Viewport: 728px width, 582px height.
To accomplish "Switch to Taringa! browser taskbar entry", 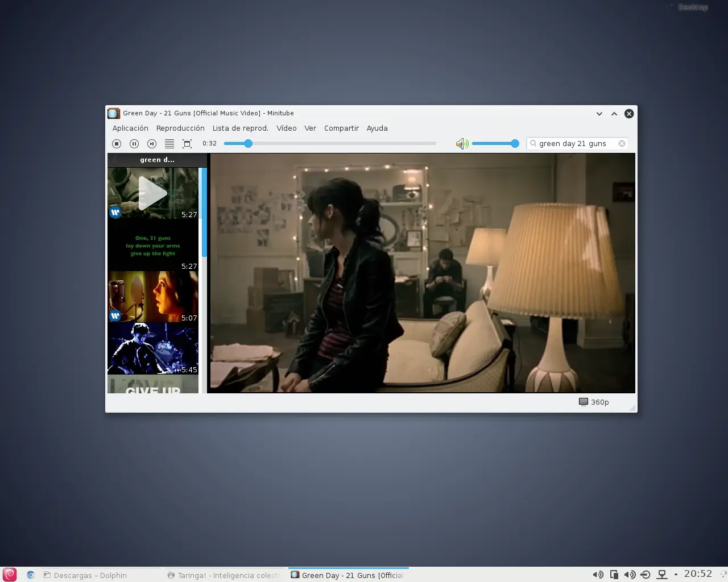I will point(225,575).
